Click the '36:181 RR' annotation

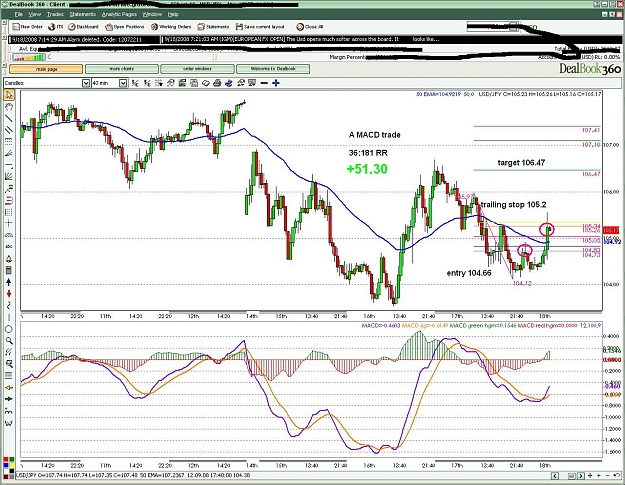tap(368, 153)
